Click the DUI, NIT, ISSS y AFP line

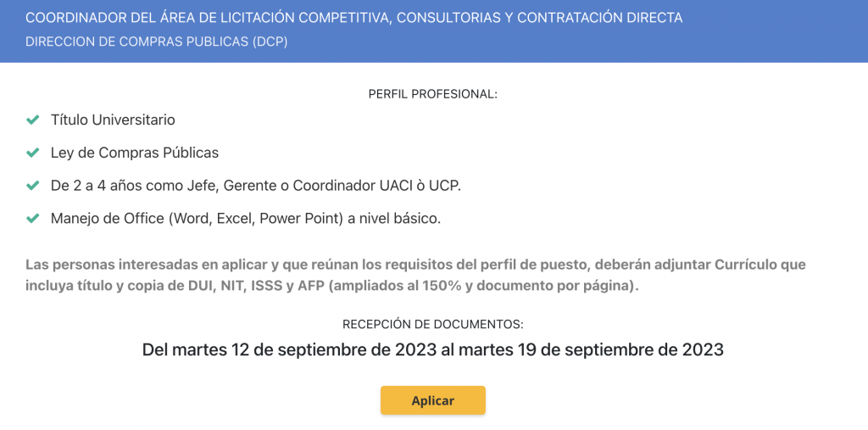pos(332,287)
